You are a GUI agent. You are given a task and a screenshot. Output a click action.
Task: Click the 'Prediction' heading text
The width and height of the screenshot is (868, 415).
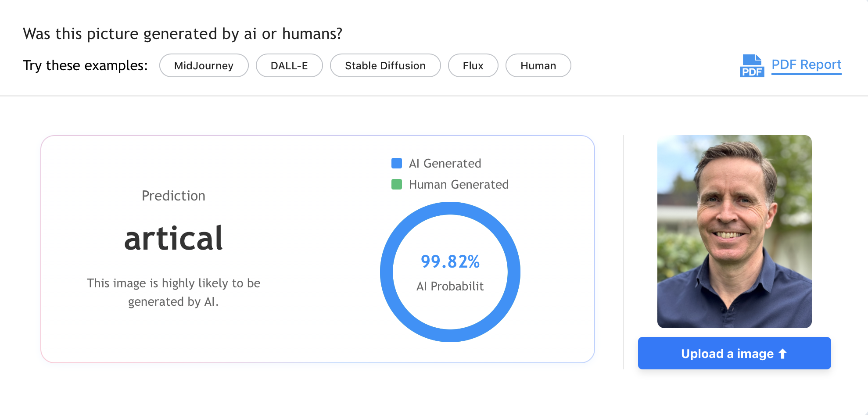click(x=173, y=196)
